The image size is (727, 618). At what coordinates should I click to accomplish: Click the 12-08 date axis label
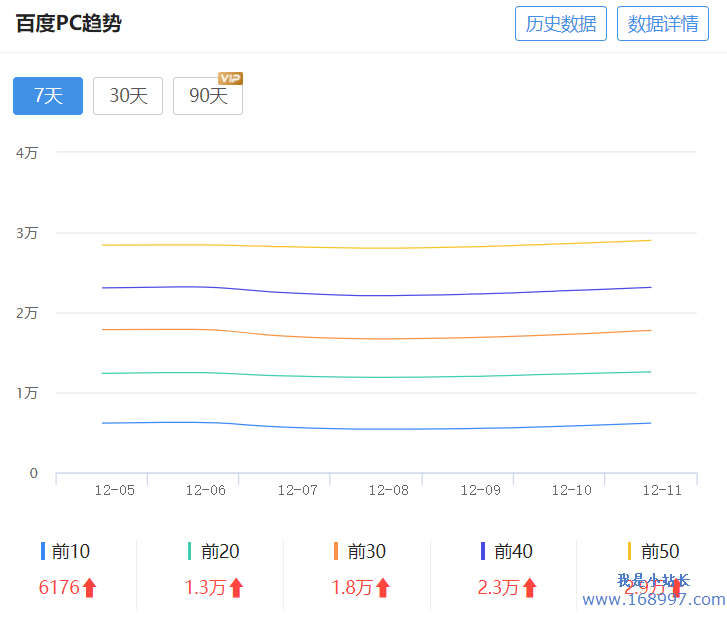(389, 490)
